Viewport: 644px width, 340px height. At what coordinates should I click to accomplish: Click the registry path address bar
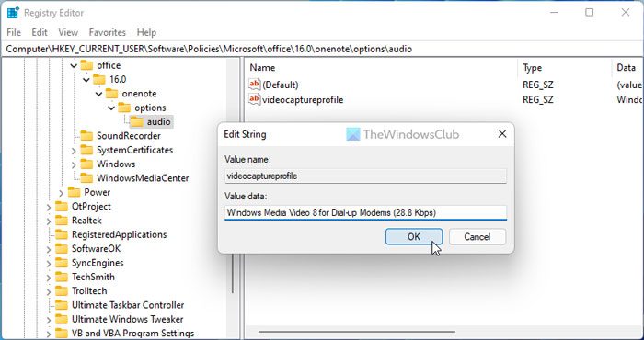coord(322,50)
